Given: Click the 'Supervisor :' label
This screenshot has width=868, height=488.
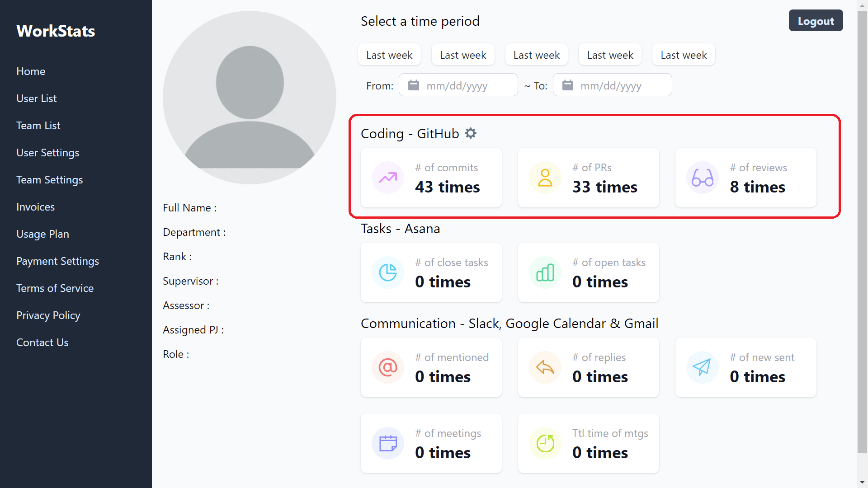Looking at the screenshot, I should [191, 281].
